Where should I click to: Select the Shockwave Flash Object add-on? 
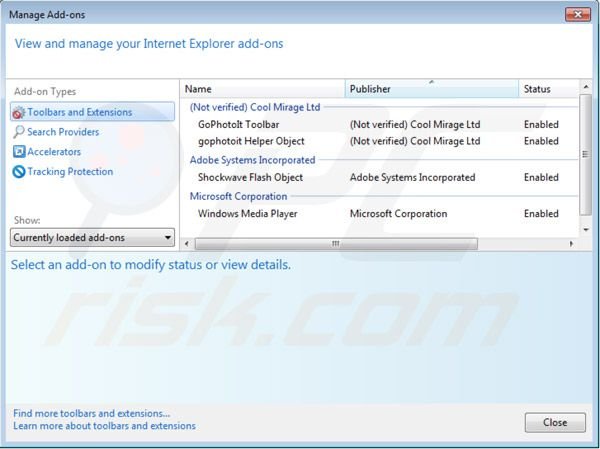250,178
